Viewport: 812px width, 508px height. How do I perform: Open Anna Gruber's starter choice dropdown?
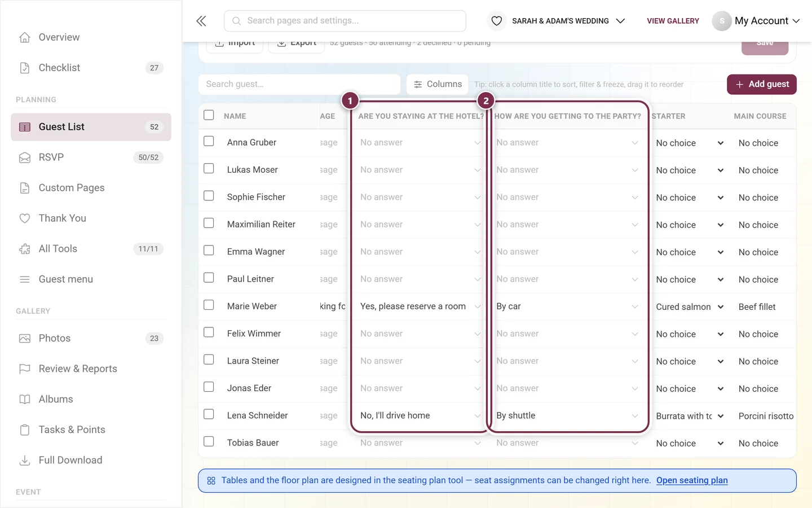pyautogui.click(x=690, y=143)
